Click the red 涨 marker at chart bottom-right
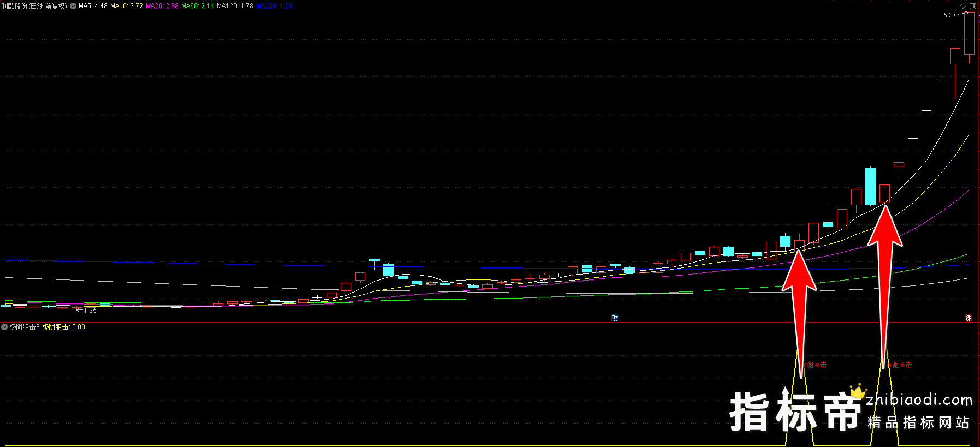The width and height of the screenshot is (980, 447). tap(969, 318)
